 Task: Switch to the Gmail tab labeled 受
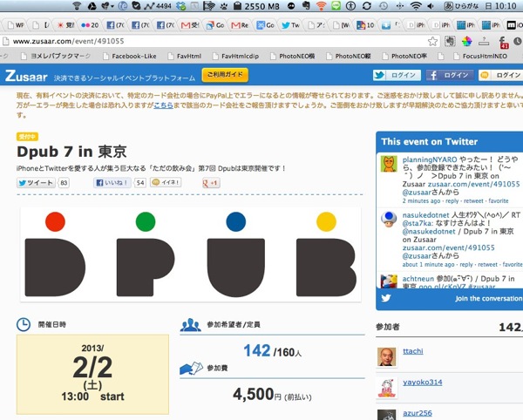coord(190,25)
